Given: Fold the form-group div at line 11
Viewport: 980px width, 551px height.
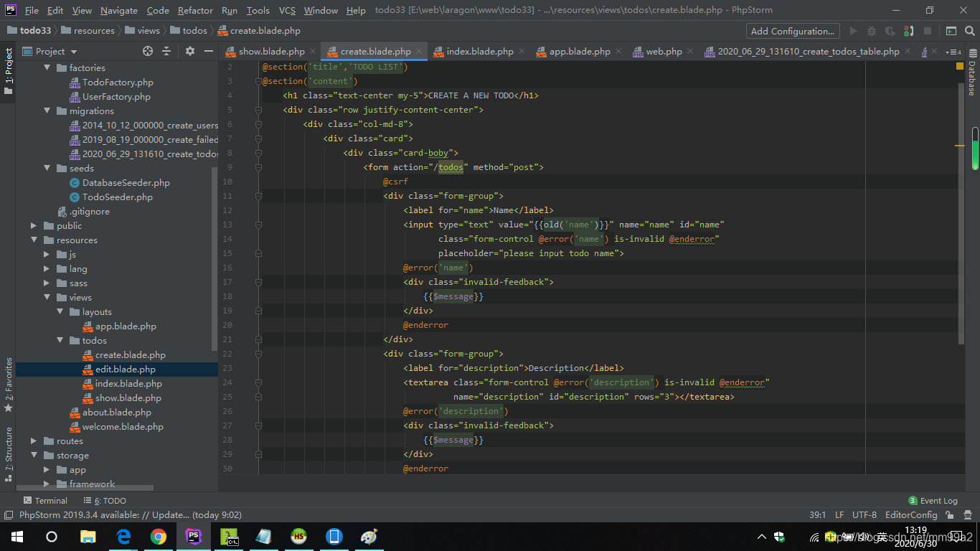Looking at the screenshot, I should 258,196.
